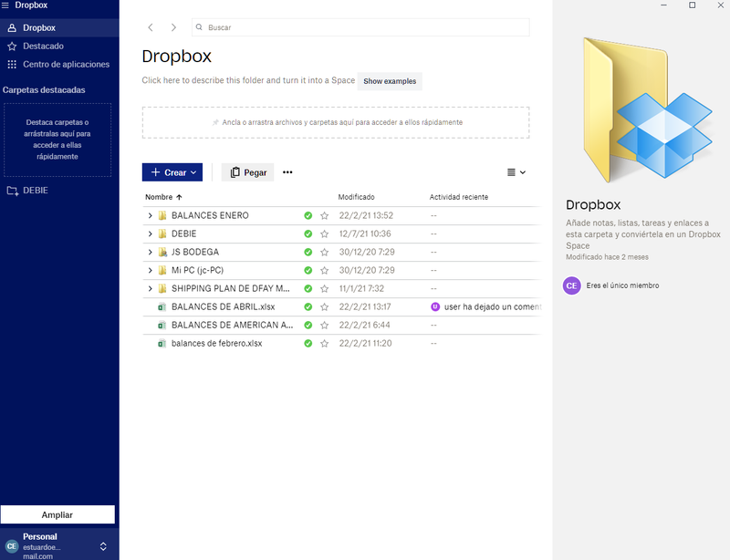730x560 pixels.
Task: Click the Buscar search field
Action: 360,28
